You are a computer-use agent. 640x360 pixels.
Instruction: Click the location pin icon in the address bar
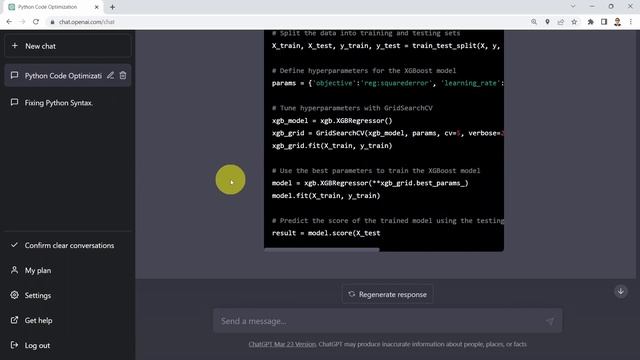[x=547, y=22]
